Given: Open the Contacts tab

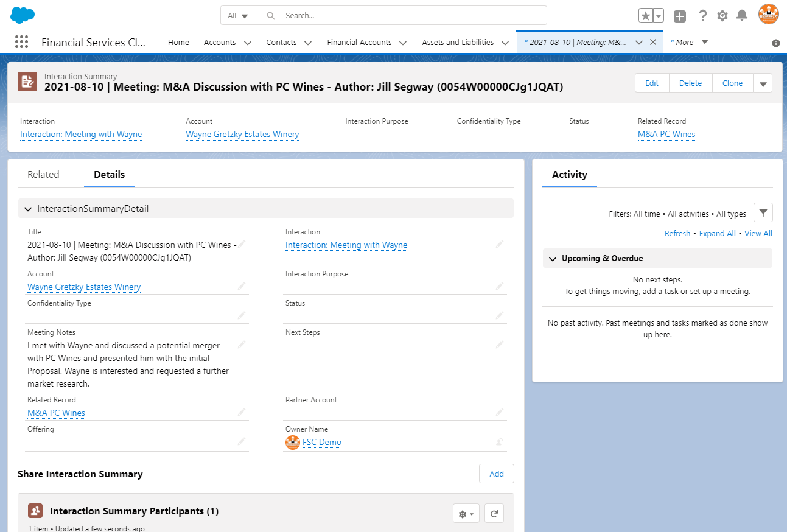Looking at the screenshot, I should (x=281, y=43).
